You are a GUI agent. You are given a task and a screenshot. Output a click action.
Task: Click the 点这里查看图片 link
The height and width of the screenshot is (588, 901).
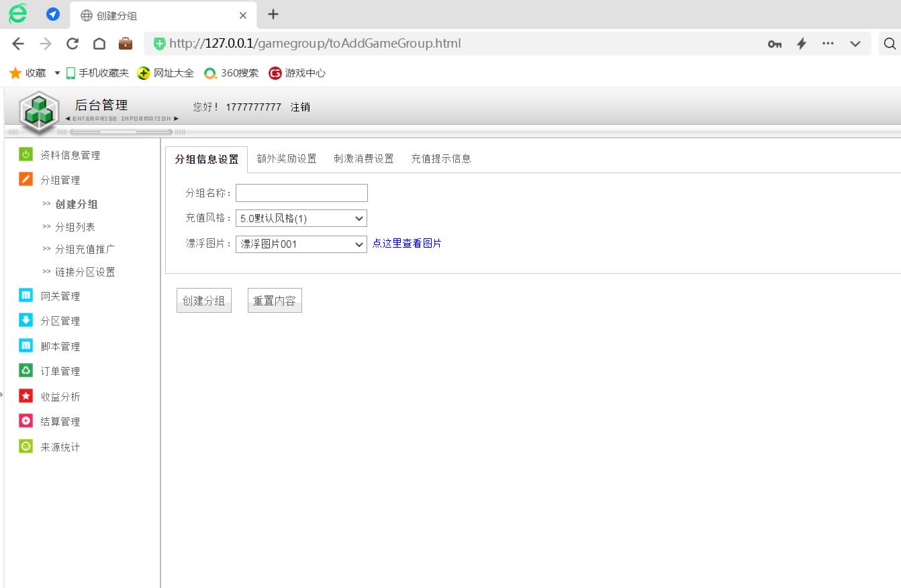click(407, 244)
